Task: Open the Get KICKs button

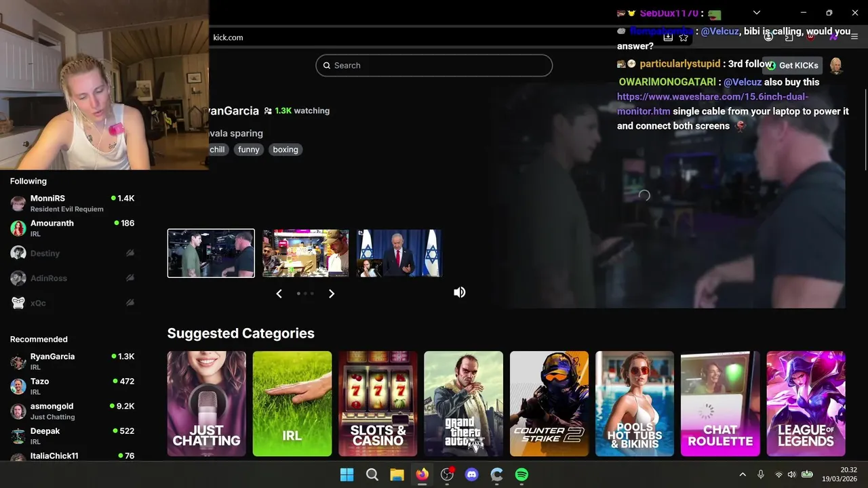Action: (793, 66)
